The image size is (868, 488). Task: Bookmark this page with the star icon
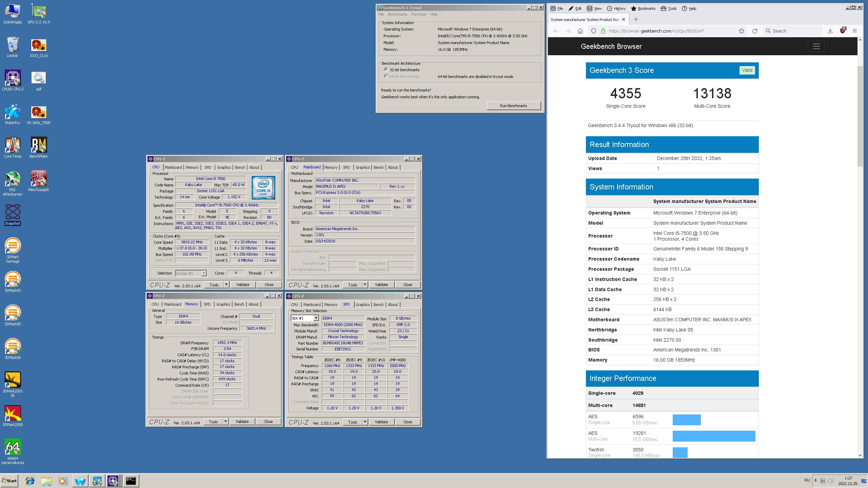[742, 31]
